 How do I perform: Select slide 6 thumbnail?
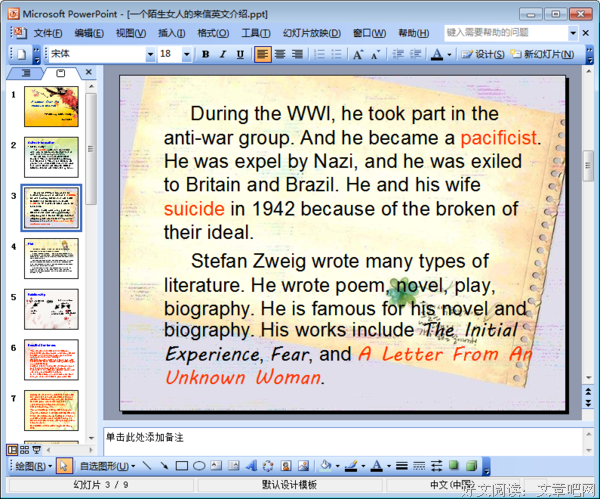[x=51, y=360]
